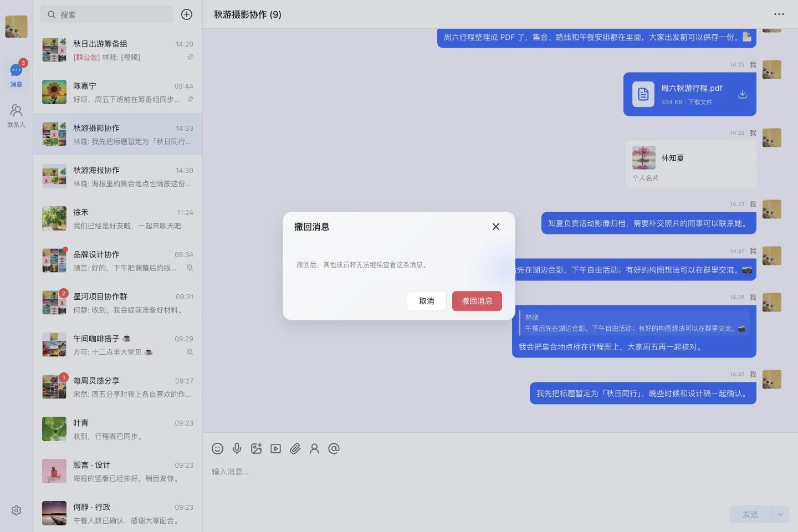Open the 周六秋游行程.pdf file icon
This screenshot has height=532, width=798.
(643, 94)
